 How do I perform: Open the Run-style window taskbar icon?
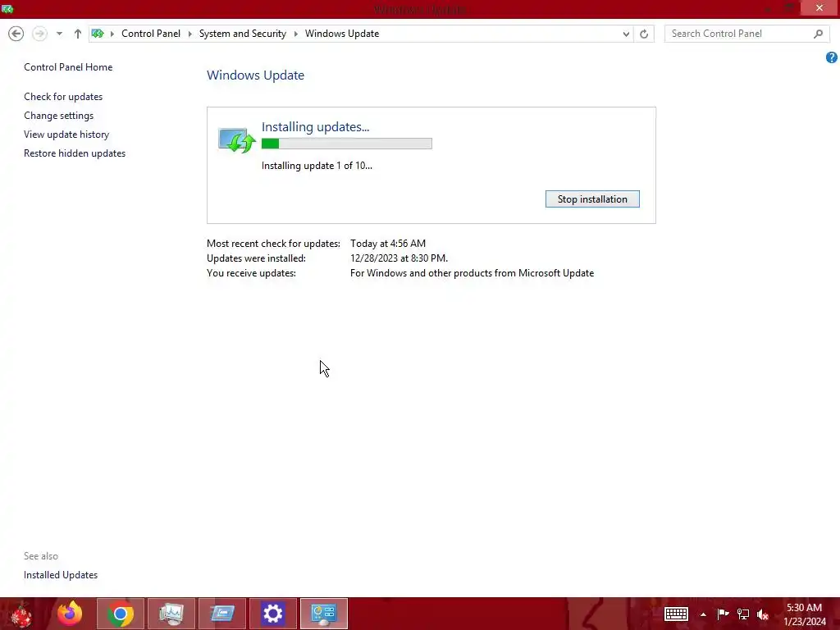222,614
